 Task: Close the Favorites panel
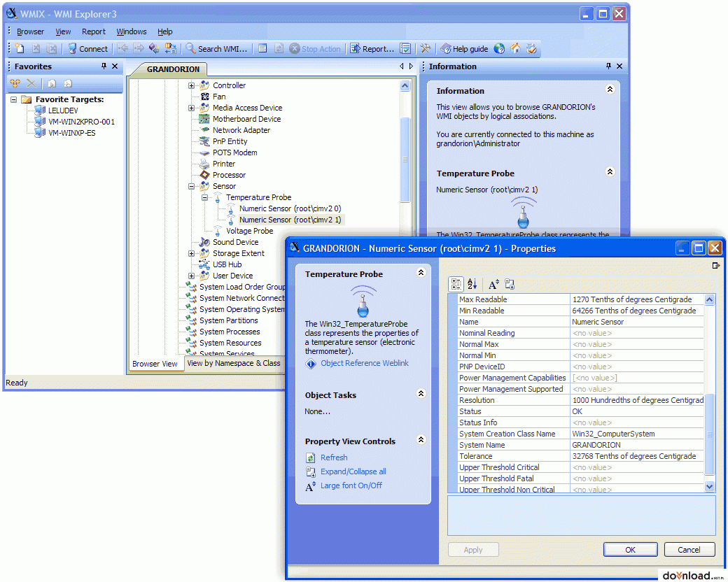(115, 66)
